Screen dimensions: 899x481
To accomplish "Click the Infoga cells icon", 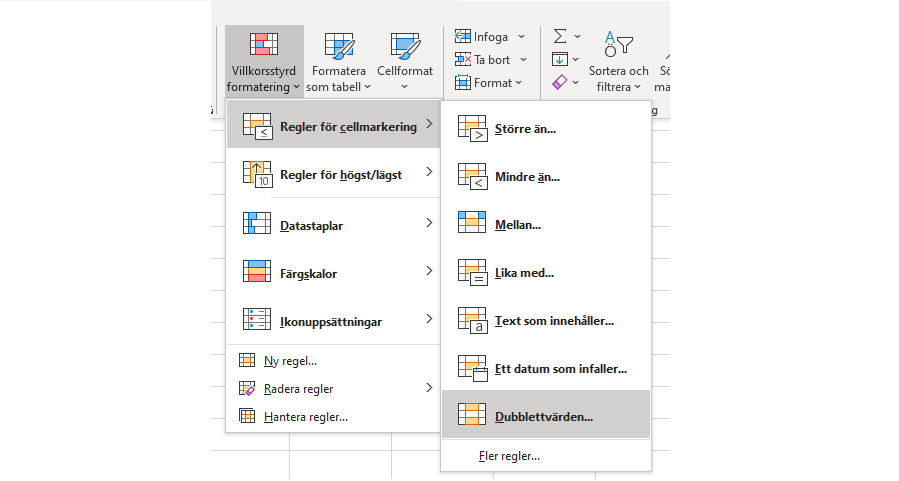I will point(463,37).
